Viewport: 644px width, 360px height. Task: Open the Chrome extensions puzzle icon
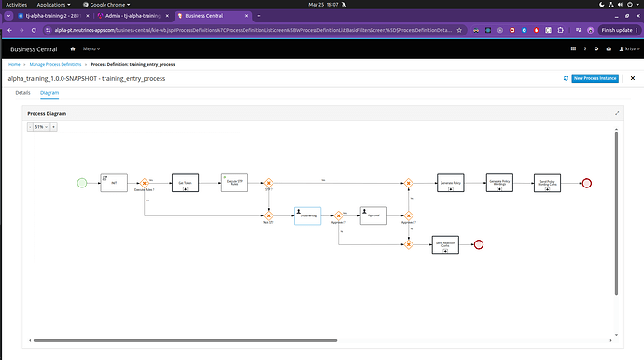[x=560, y=30]
